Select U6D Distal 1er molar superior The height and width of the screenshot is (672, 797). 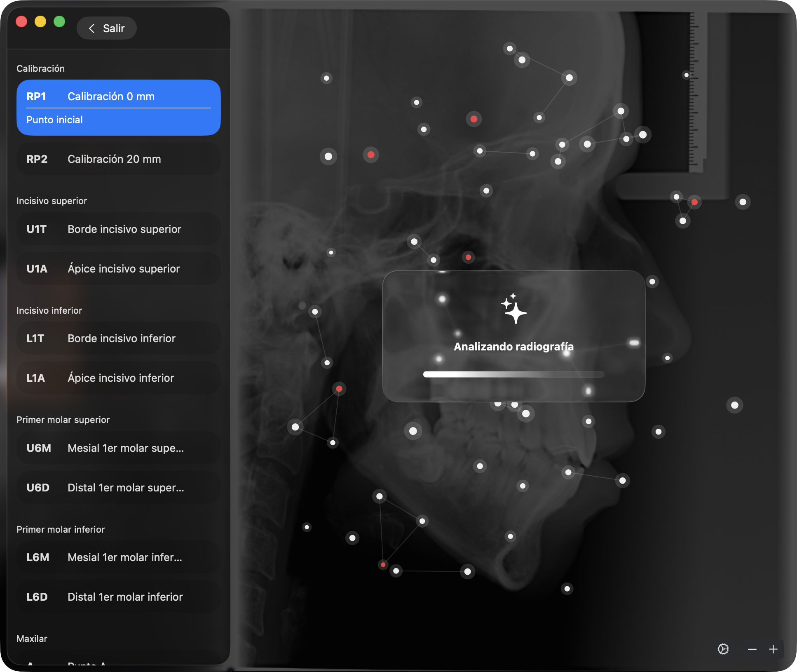click(x=119, y=488)
